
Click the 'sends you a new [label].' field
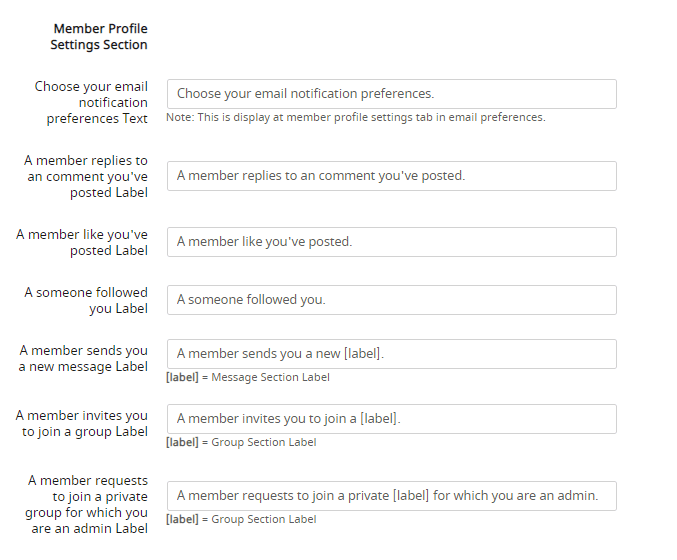tap(392, 354)
